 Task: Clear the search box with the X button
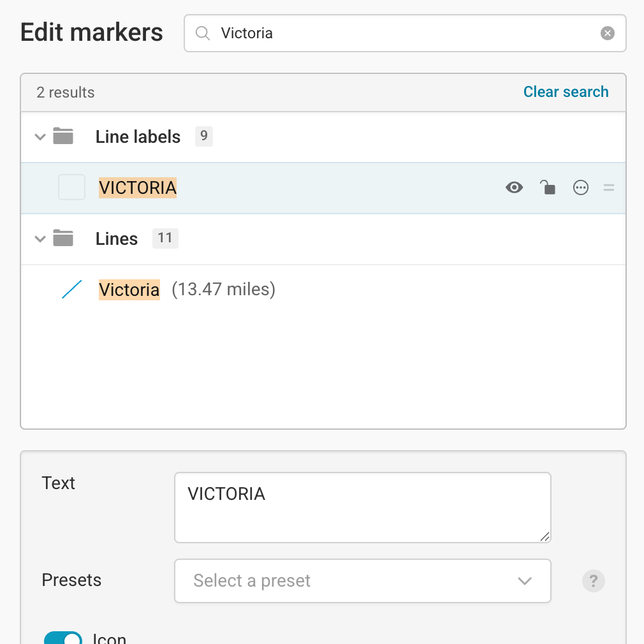click(607, 33)
